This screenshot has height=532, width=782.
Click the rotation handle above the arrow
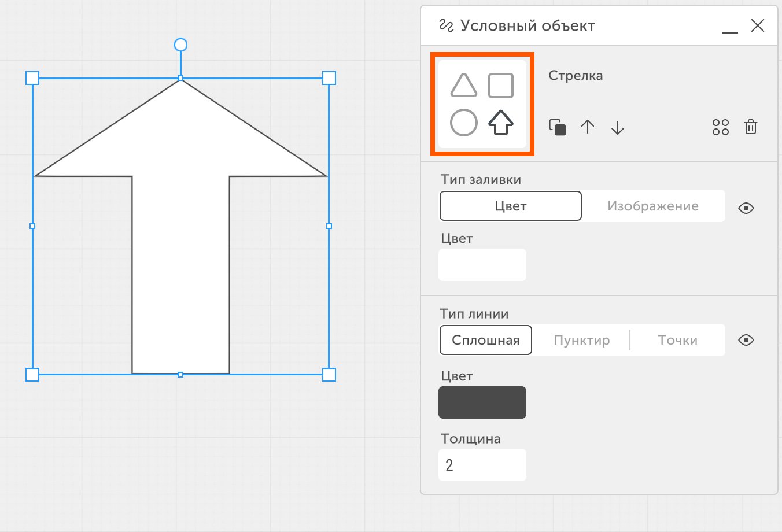pyautogui.click(x=180, y=45)
